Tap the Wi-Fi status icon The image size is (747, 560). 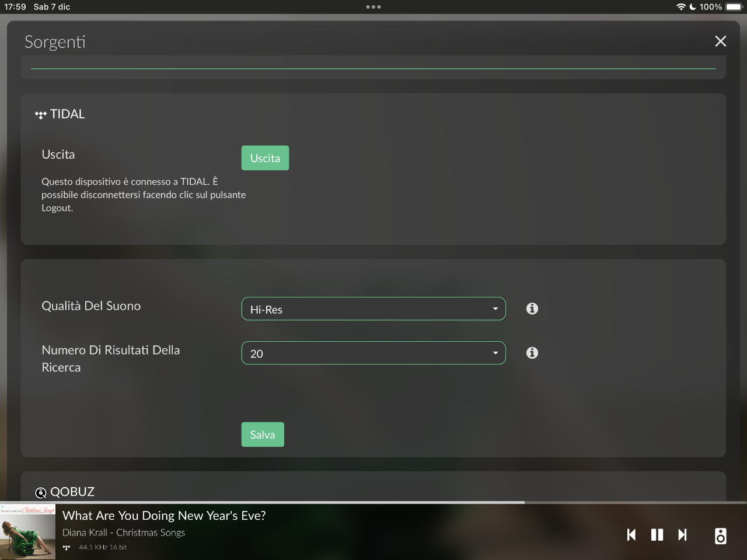click(x=681, y=7)
